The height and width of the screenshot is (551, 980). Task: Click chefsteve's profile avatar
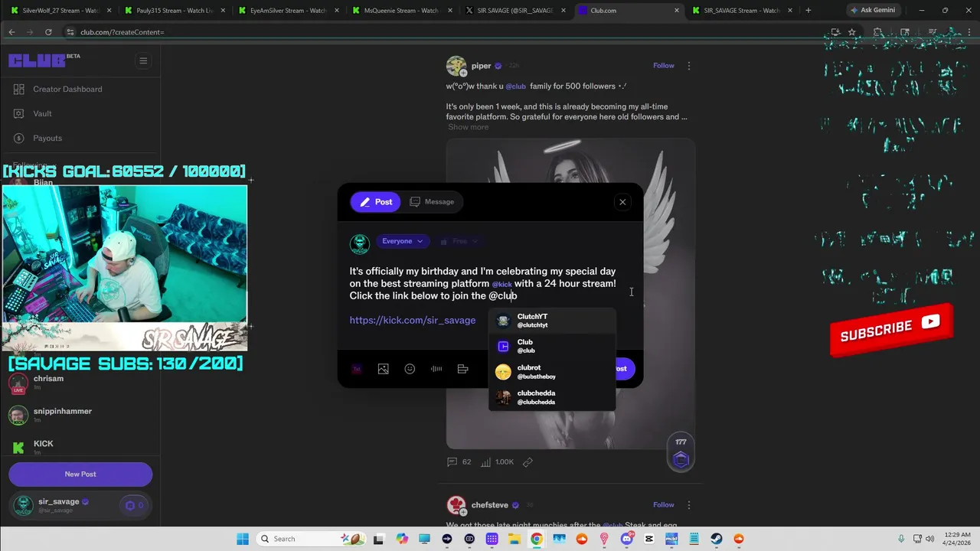click(x=456, y=505)
